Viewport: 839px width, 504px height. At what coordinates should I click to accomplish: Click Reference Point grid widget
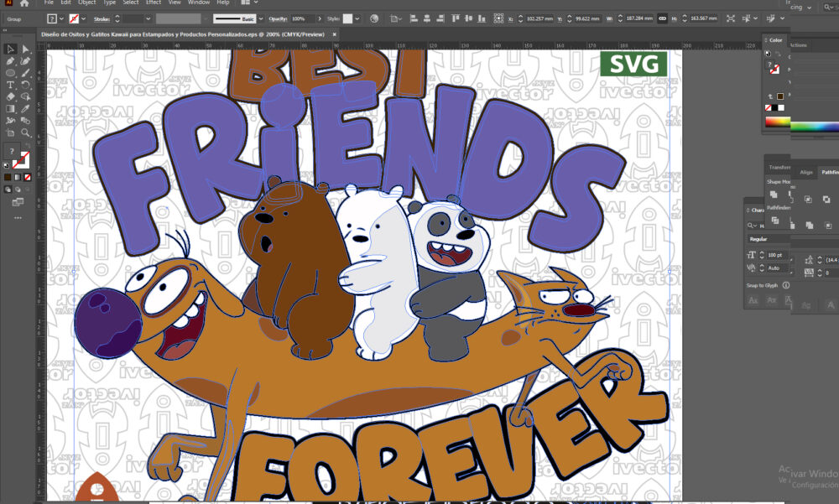point(498,18)
